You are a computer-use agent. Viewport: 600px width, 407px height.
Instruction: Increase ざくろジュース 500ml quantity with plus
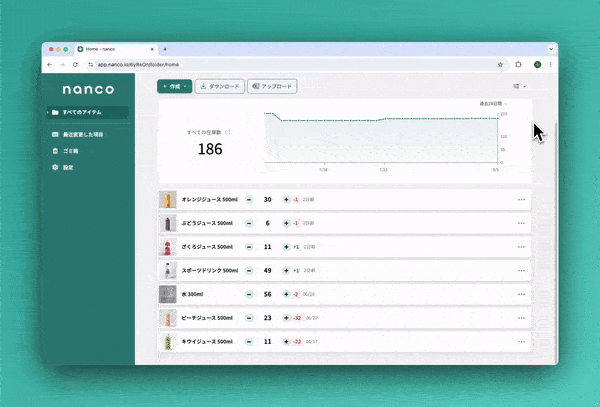[286, 247]
